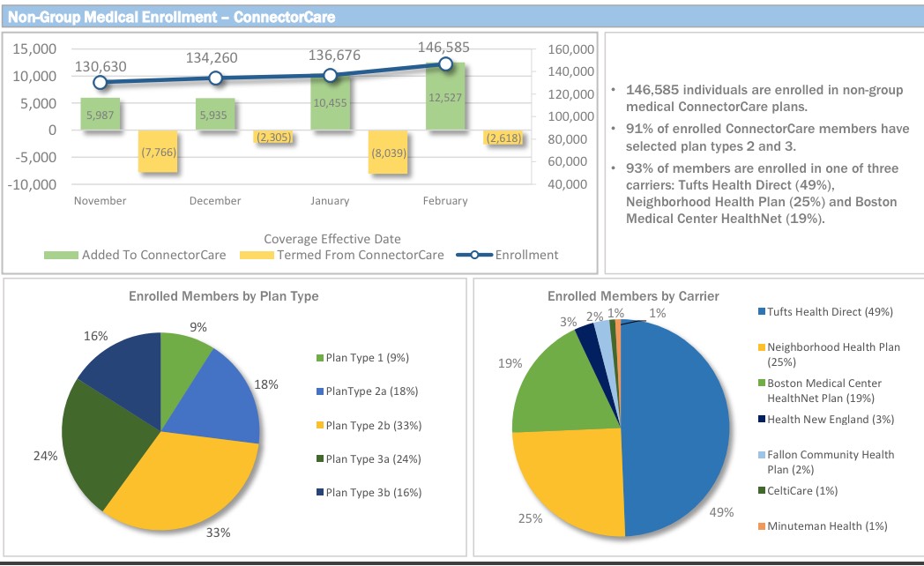
Task: Select the February 12,527 green bar
Action: tap(445, 99)
